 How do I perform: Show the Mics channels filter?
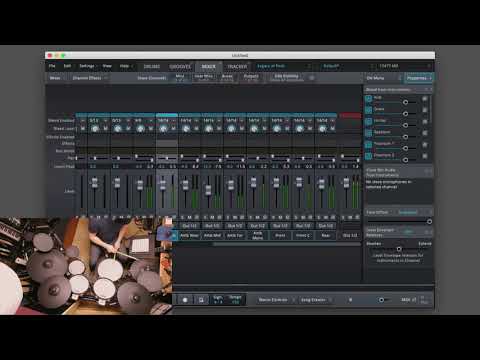(x=180, y=78)
